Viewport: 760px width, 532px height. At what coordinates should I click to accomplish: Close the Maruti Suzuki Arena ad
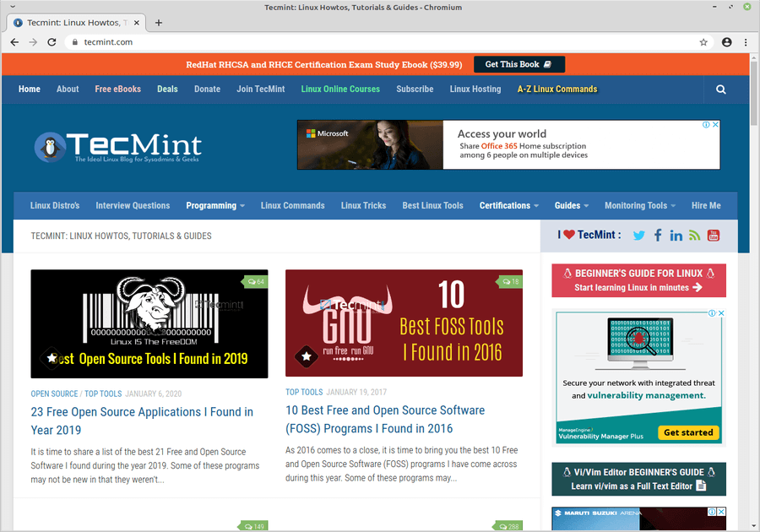pyautogui.click(x=721, y=512)
